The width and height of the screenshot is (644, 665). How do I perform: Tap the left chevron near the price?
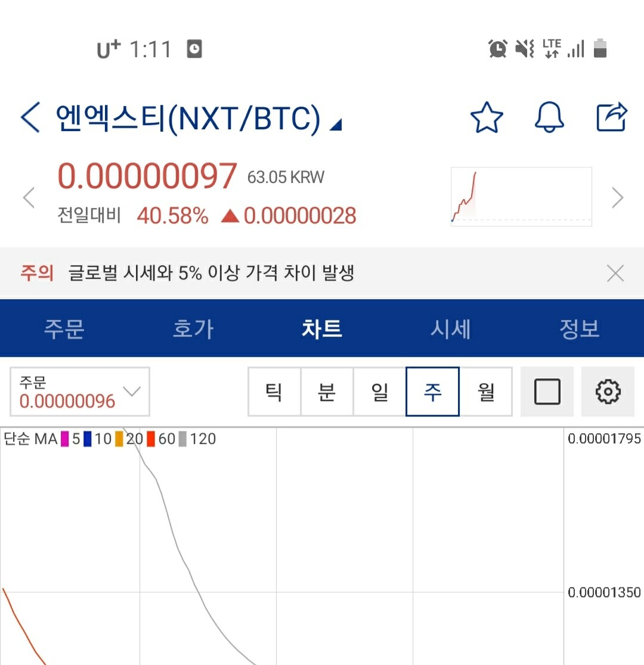coord(28,197)
